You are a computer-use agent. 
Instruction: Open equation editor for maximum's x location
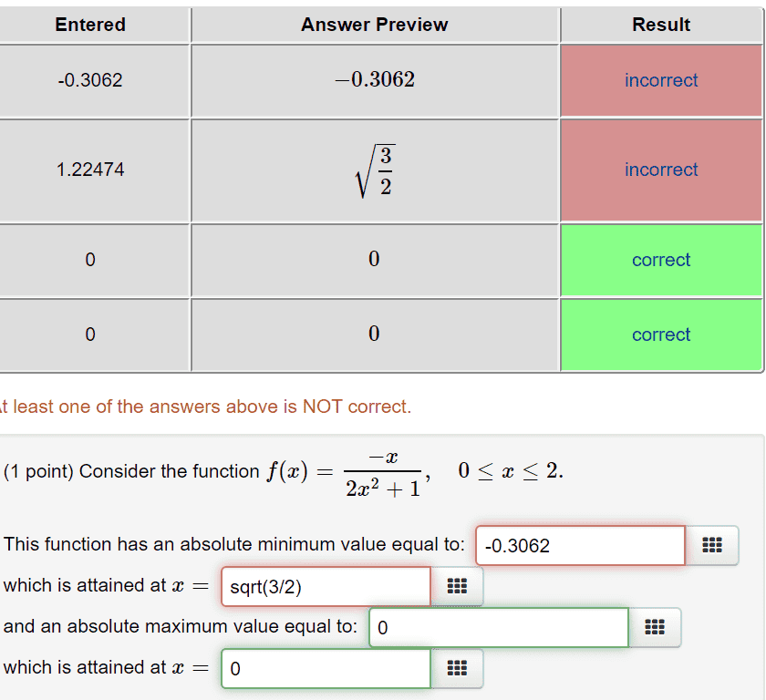point(456,669)
